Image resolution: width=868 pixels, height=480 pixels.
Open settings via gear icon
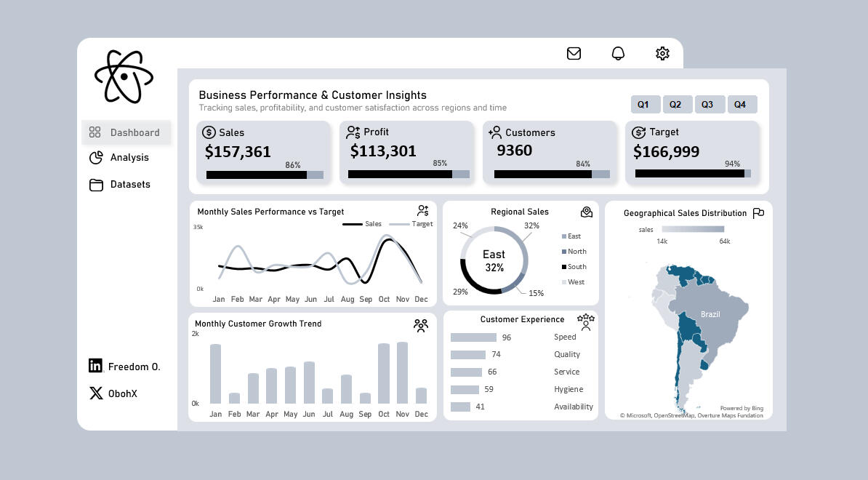tap(662, 53)
